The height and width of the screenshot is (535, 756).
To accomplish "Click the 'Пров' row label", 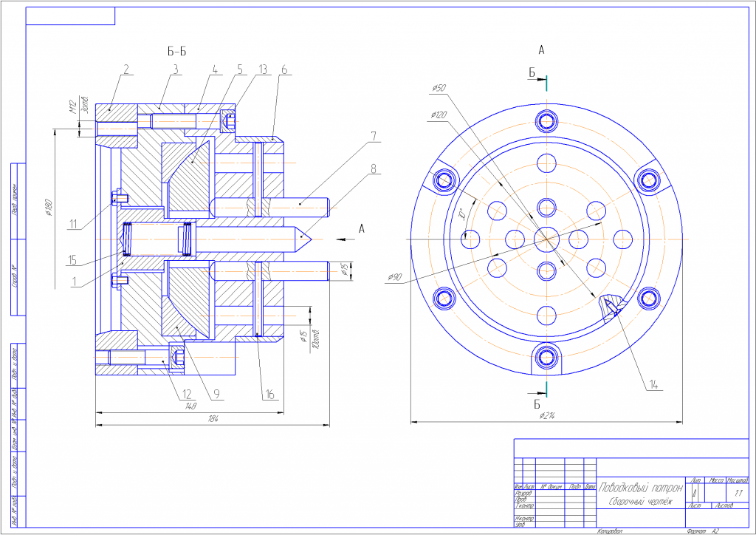I will pos(520,500).
